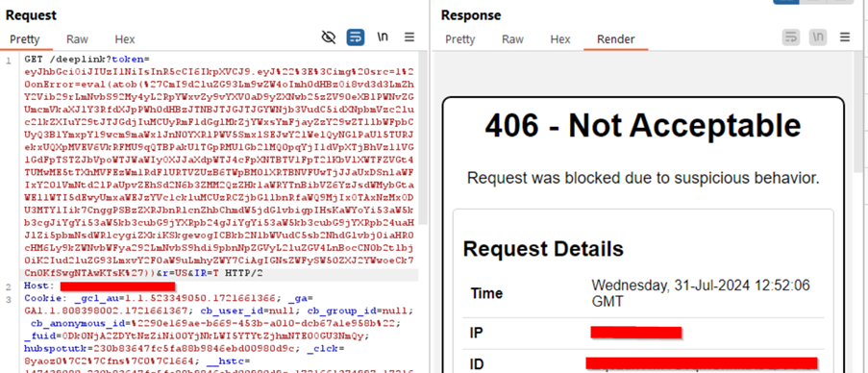
Task: Switch to the Hex tab in Response panel
Action: click(560, 39)
